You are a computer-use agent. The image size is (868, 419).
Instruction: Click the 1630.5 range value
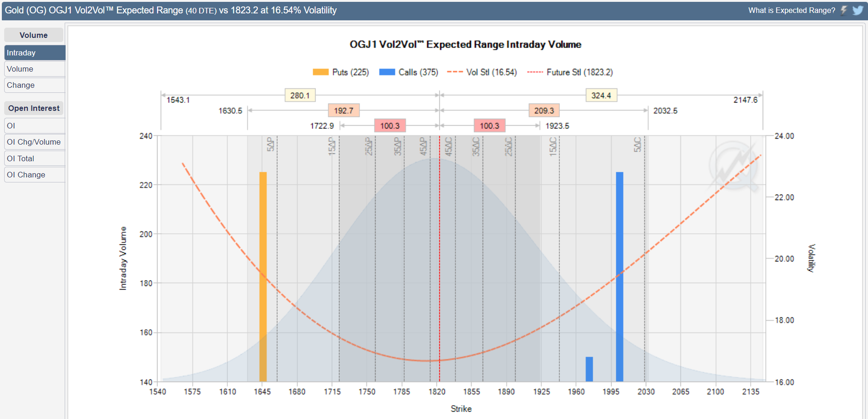pos(231,111)
